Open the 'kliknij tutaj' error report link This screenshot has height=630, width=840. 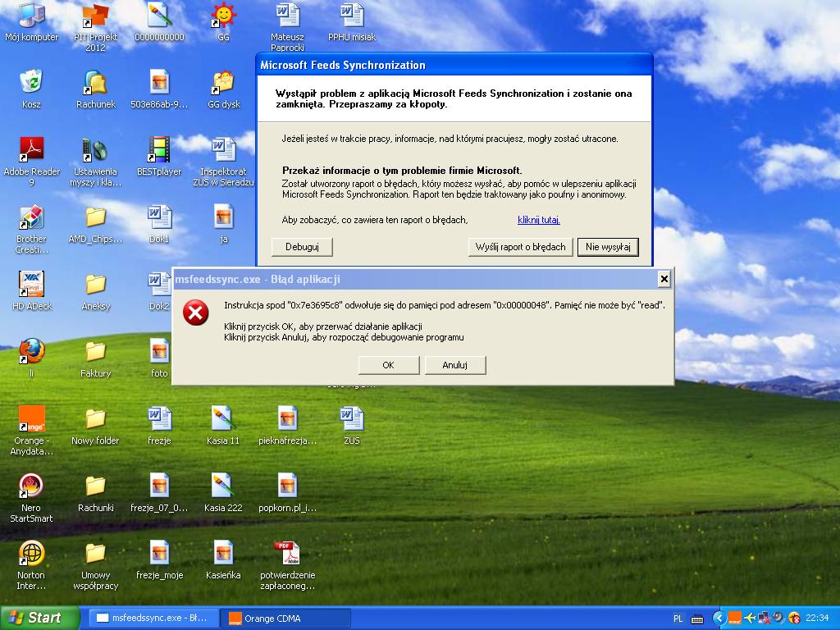point(538,220)
